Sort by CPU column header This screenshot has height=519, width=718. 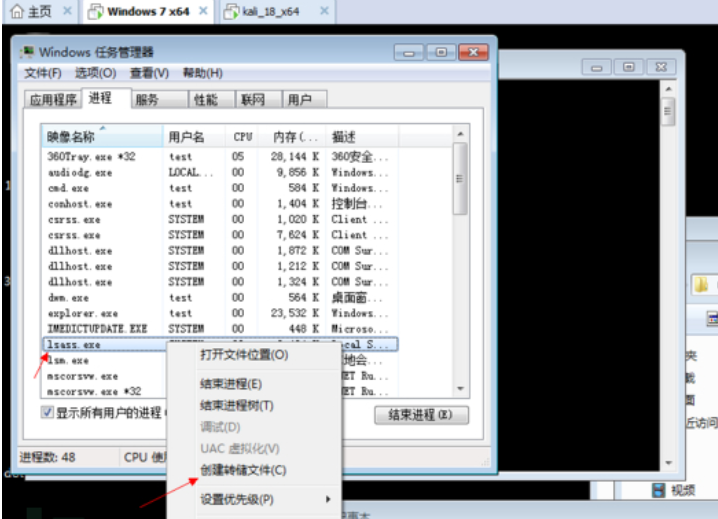(242, 137)
